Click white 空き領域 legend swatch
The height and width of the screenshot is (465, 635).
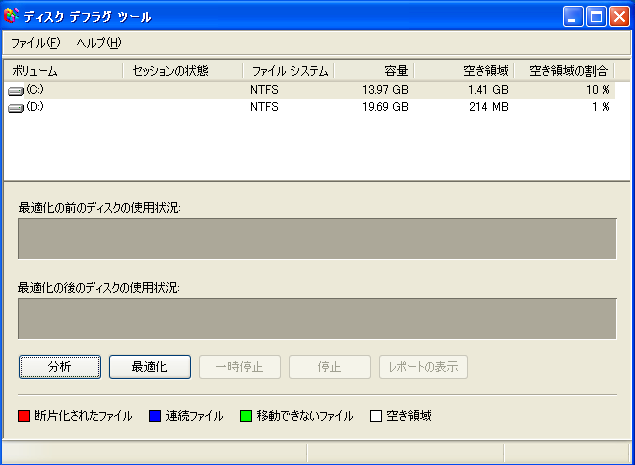(376, 416)
